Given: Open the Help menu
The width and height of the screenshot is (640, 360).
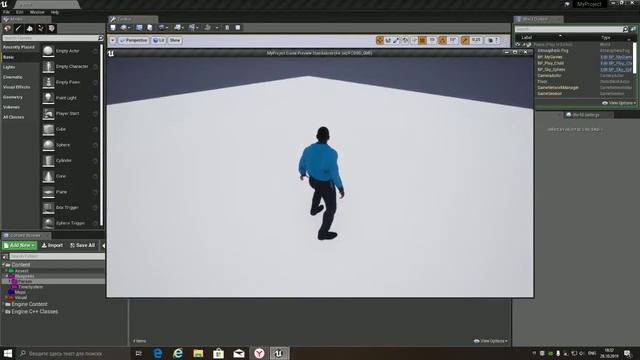Looking at the screenshot, I should (55, 12).
